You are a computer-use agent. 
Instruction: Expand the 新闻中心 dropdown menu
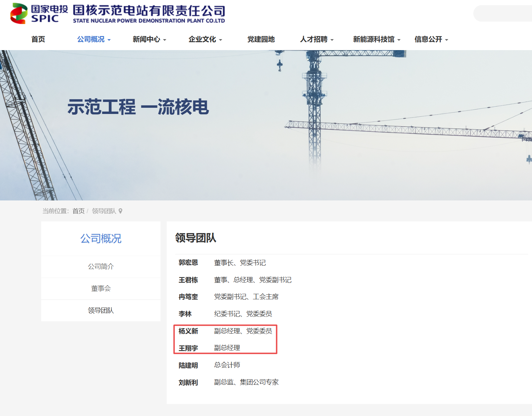click(x=150, y=39)
